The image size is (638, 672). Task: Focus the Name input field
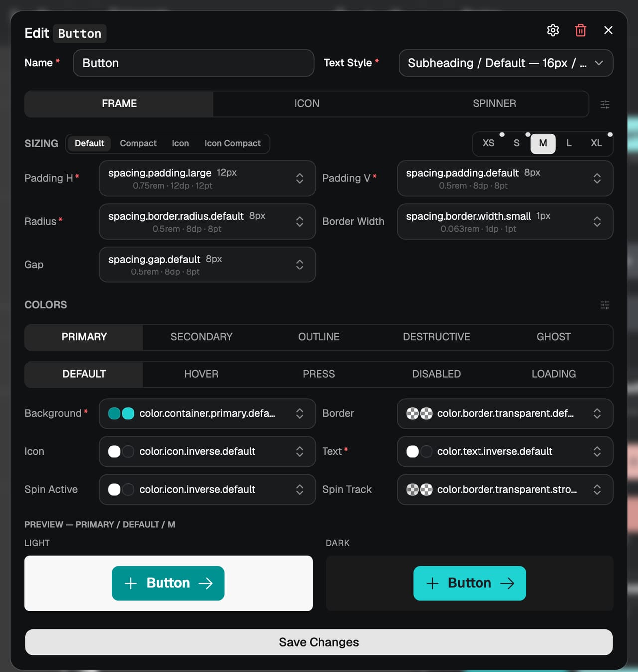click(193, 63)
